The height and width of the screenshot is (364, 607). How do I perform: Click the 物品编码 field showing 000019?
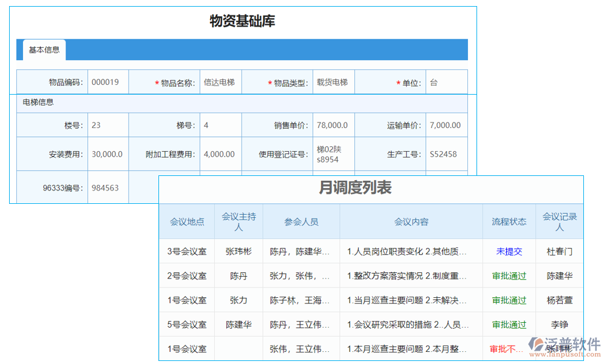coord(108,82)
